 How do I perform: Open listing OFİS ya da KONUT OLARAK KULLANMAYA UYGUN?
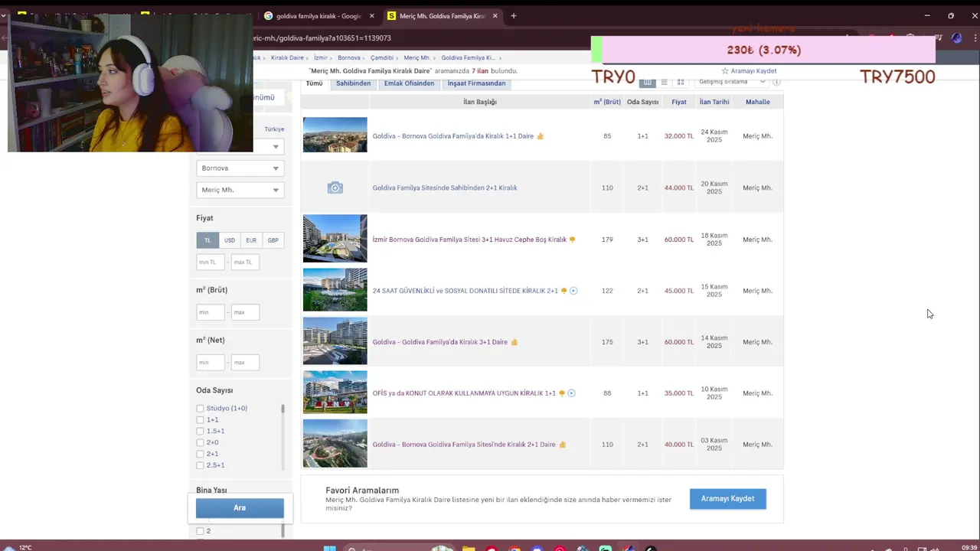(x=464, y=393)
